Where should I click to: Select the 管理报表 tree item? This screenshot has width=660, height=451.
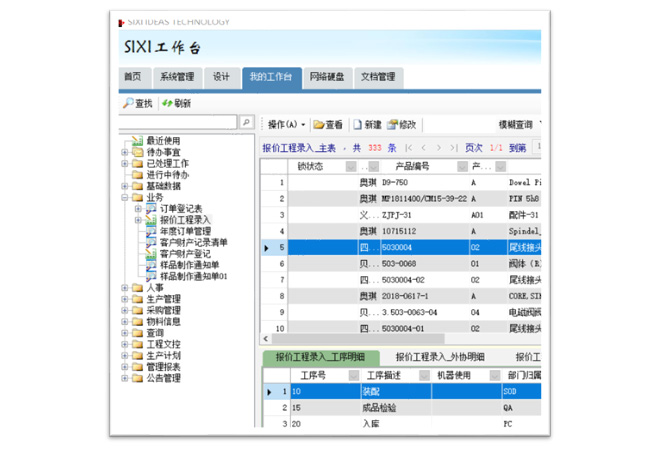[163, 367]
